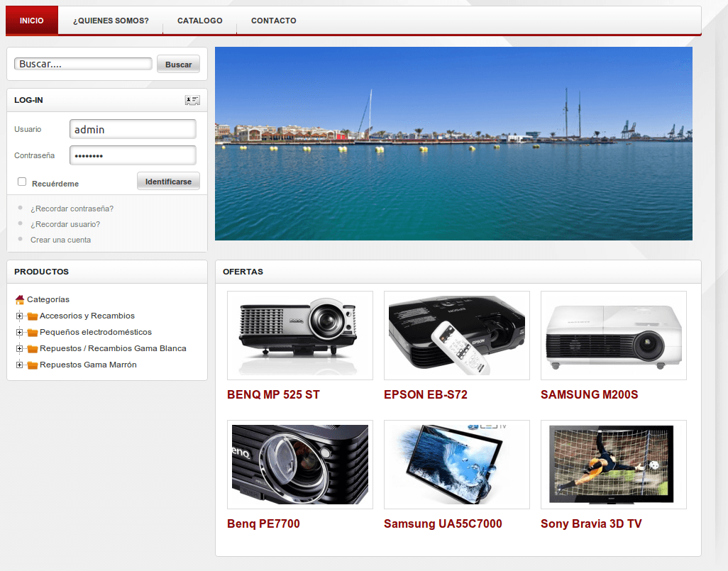Select the Usuario input field
The width and height of the screenshot is (728, 571).
tap(133, 129)
